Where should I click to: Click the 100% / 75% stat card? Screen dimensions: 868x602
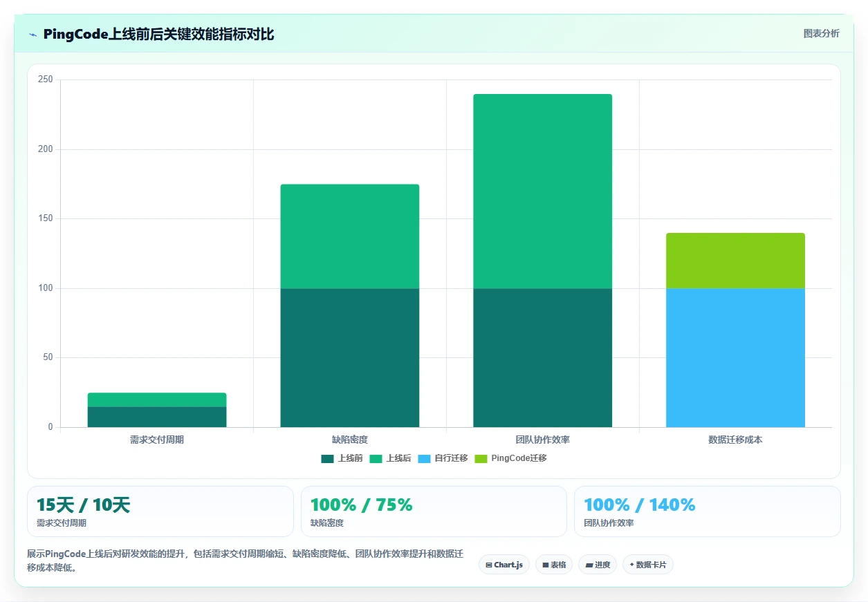(434, 511)
